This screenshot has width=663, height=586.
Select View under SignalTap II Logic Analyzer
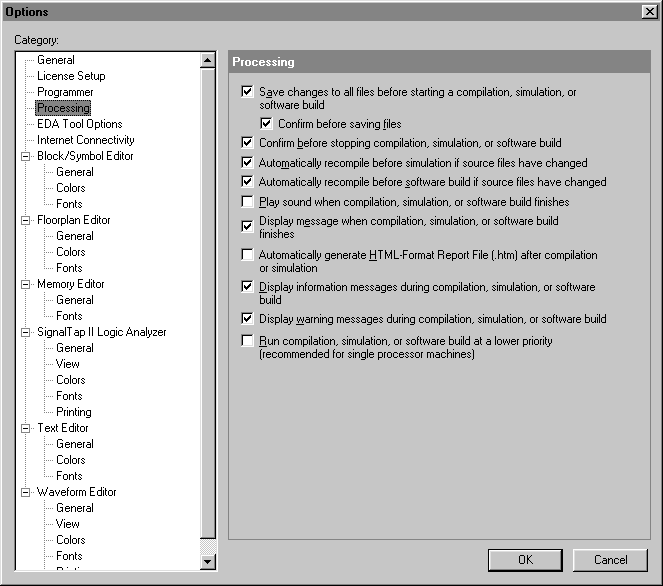click(x=68, y=364)
